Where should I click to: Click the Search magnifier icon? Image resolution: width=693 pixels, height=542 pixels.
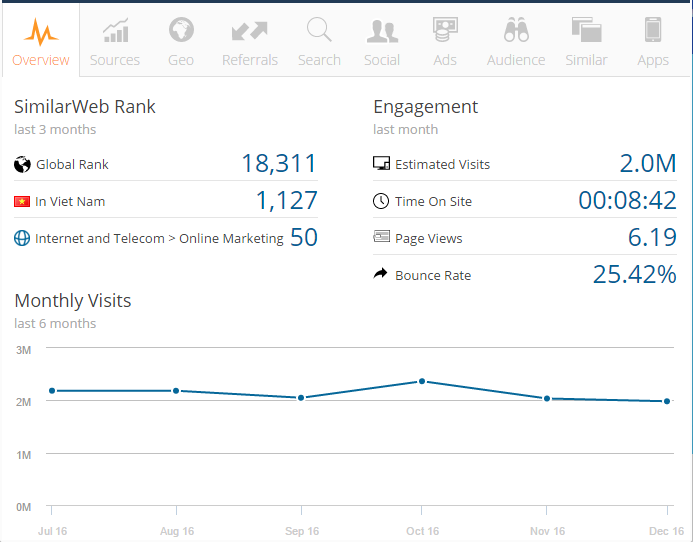[319, 30]
